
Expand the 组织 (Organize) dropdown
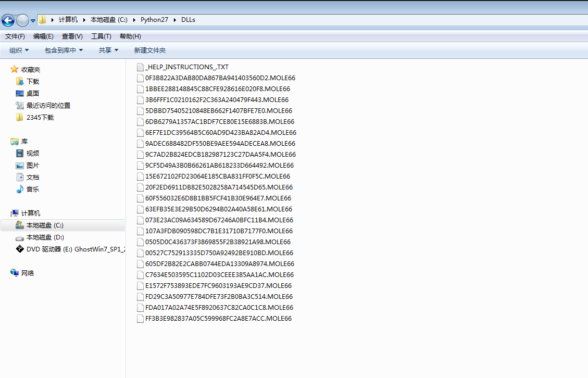19,51
